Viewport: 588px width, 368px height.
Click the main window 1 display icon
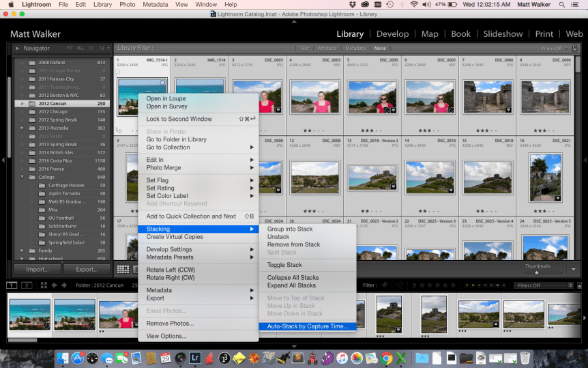click(x=12, y=285)
